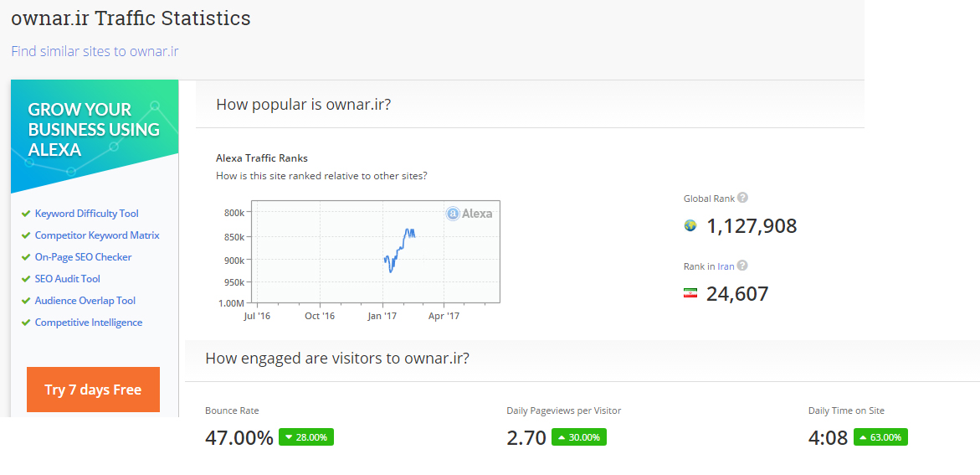The height and width of the screenshot is (475, 980).
Task: Open the Keyword Difficulty Tool link
Action: 87,214
